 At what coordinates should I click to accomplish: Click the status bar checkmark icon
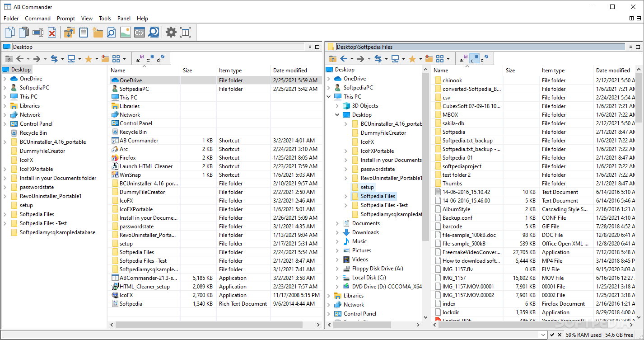tap(552, 335)
